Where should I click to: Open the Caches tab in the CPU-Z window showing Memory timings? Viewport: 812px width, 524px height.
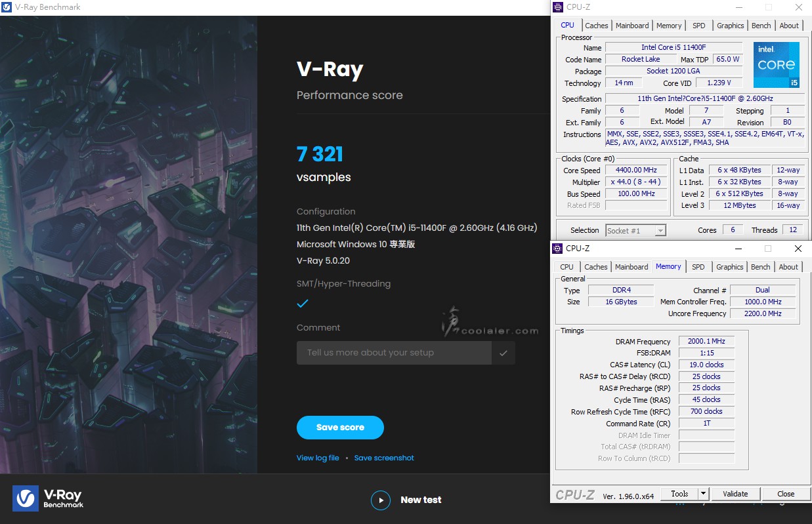596,267
